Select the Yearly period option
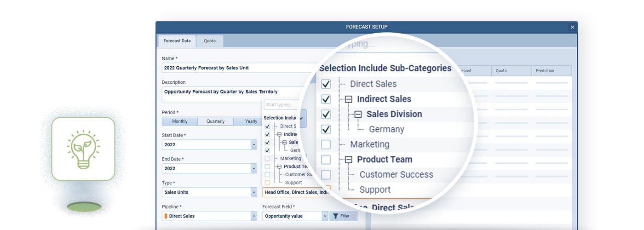 click(251, 121)
